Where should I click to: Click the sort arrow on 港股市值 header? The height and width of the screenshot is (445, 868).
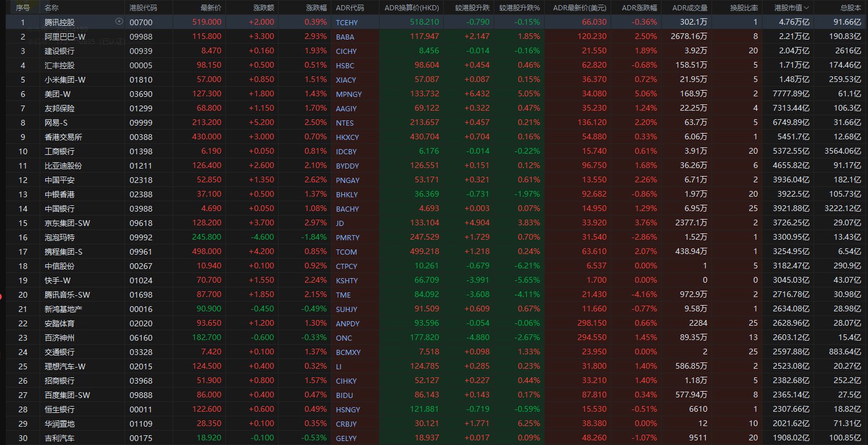point(807,8)
